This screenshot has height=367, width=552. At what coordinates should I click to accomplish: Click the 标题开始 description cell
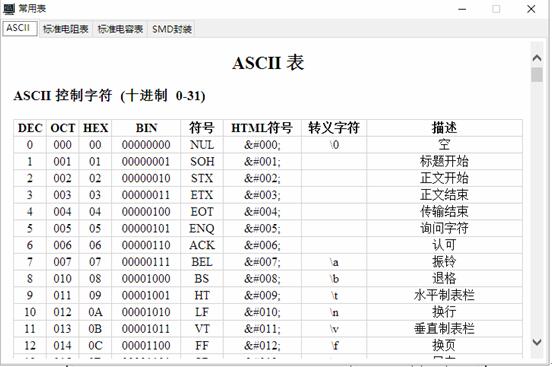coord(444,162)
